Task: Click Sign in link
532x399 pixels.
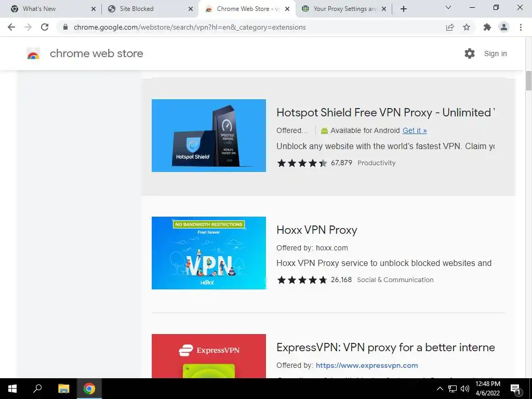Action: pos(495,54)
